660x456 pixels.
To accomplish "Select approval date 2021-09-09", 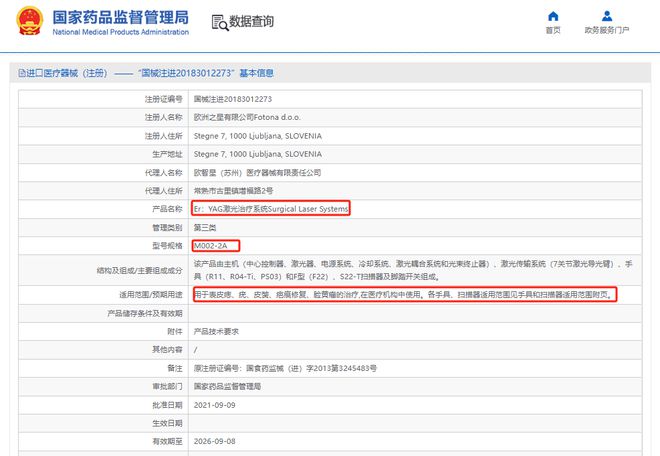I will [214, 405].
